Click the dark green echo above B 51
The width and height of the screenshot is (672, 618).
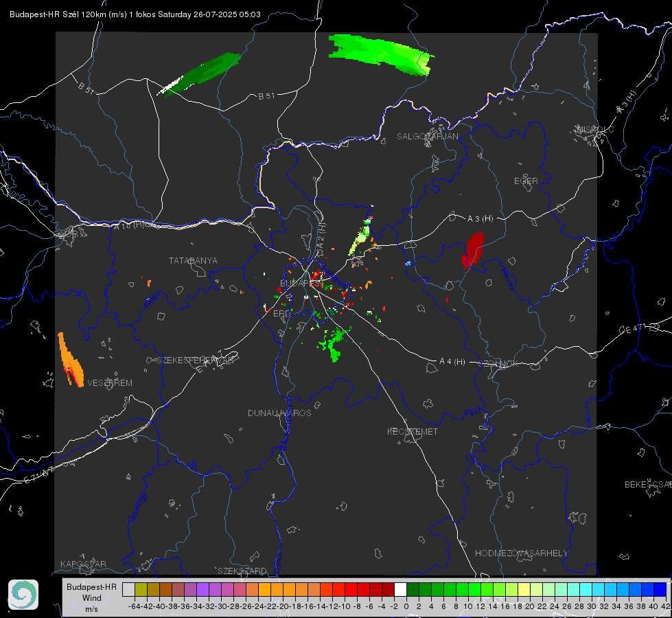point(201,73)
